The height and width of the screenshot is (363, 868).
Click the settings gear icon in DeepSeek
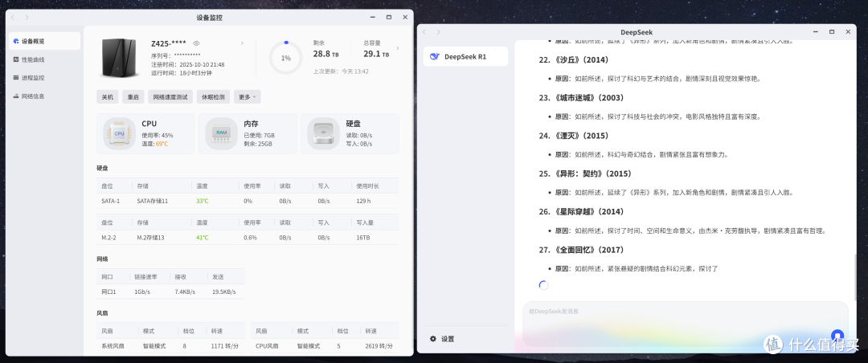pyautogui.click(x=433, y=339)
